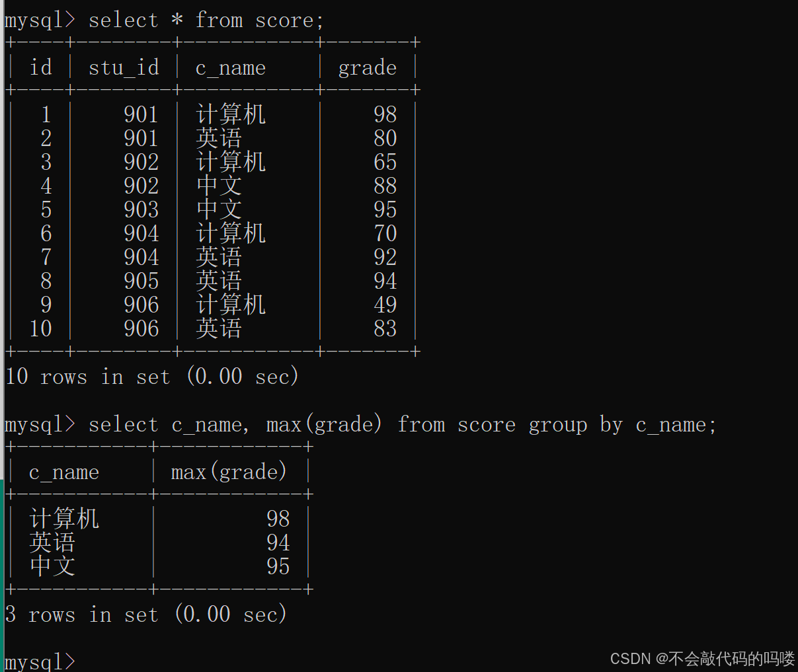Click 英语 in the id 10 row

219,328
